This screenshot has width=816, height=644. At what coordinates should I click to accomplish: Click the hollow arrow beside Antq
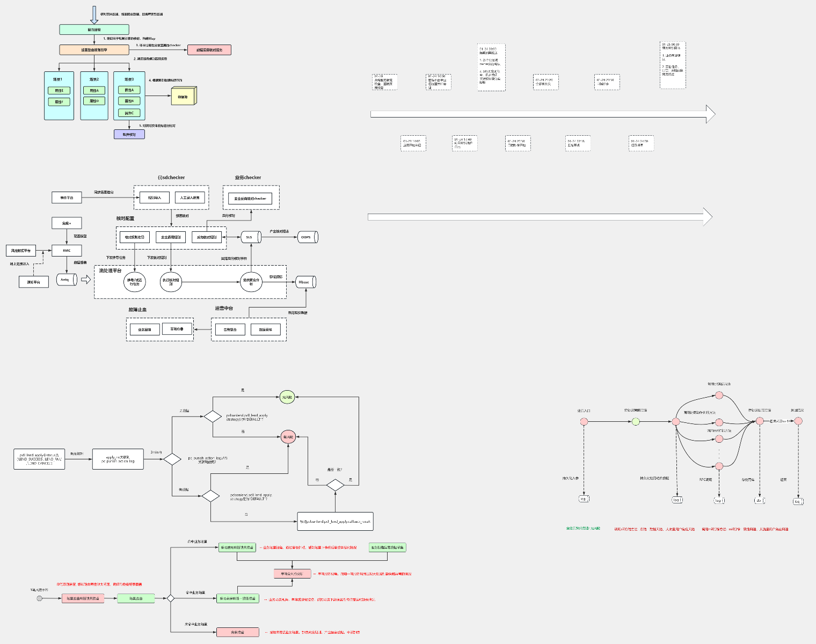click(x=85, y=280)
